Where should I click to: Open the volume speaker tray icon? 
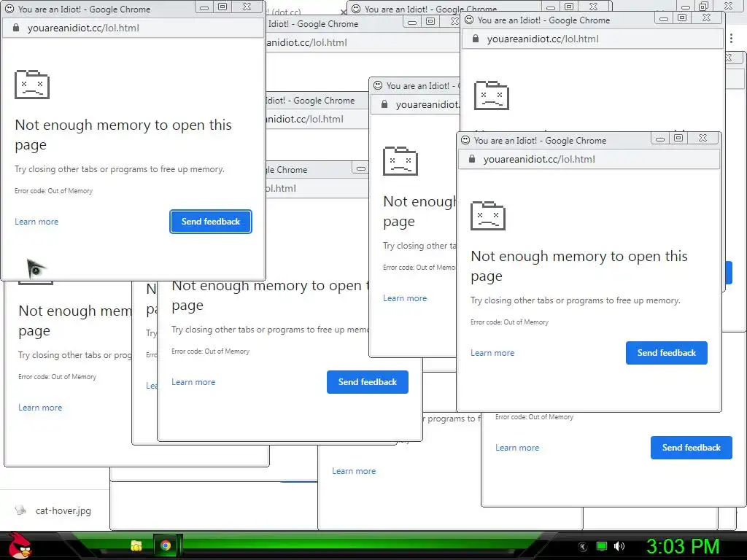click(x=619, y=546)
